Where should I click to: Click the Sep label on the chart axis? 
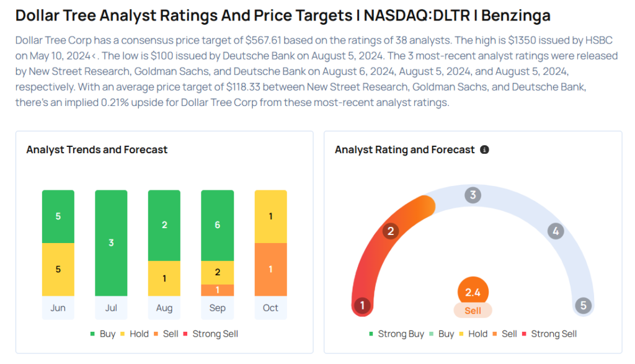pos(218,308)
